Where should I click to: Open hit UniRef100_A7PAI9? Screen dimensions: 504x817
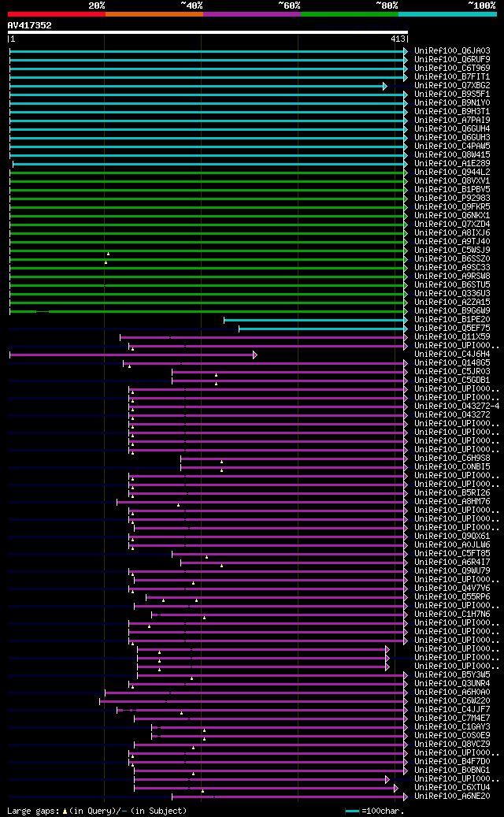(x=452, y=121)
